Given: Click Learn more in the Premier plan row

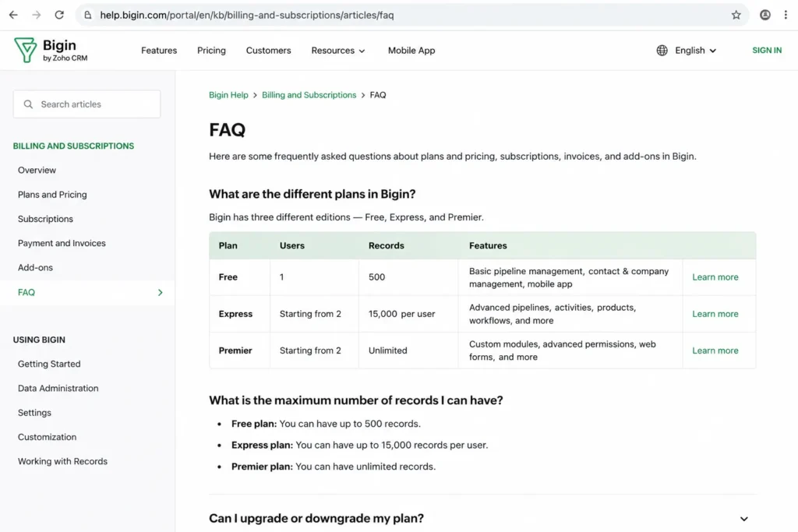Looking at the screenshot, I should (x=715, y=351).
